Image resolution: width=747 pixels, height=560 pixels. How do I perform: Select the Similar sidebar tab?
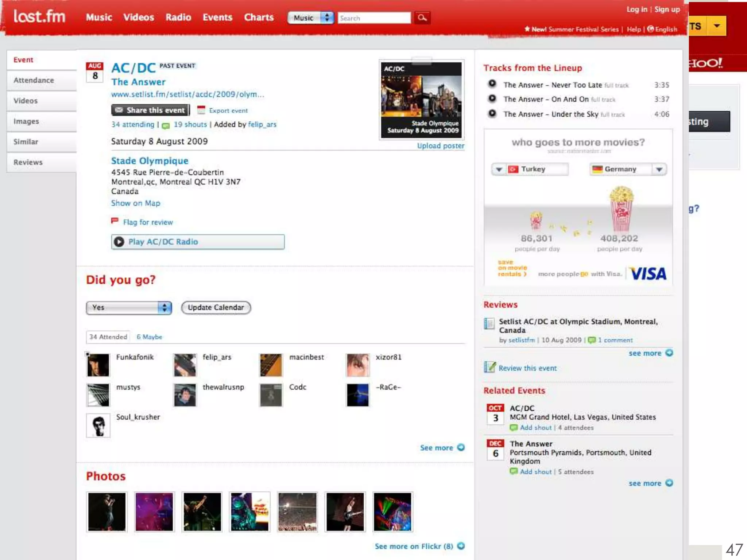click(42, 142)
